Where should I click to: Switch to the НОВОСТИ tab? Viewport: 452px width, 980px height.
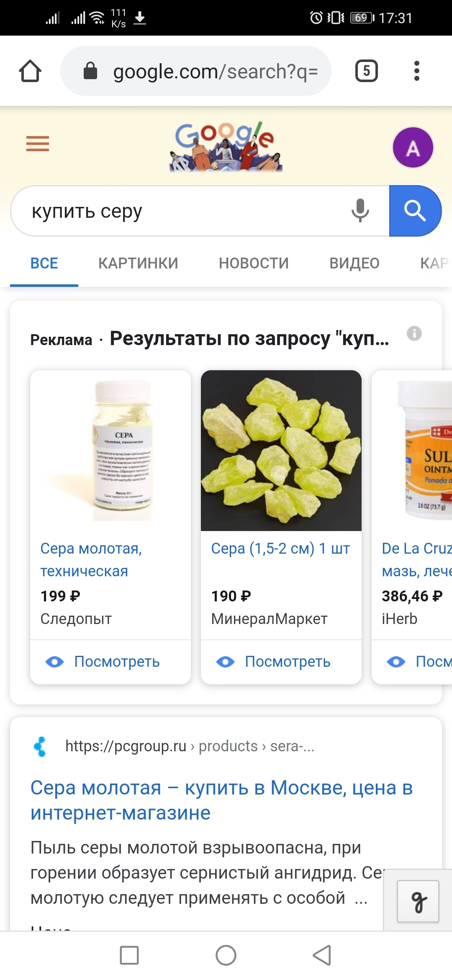click(x=254, y=263)
